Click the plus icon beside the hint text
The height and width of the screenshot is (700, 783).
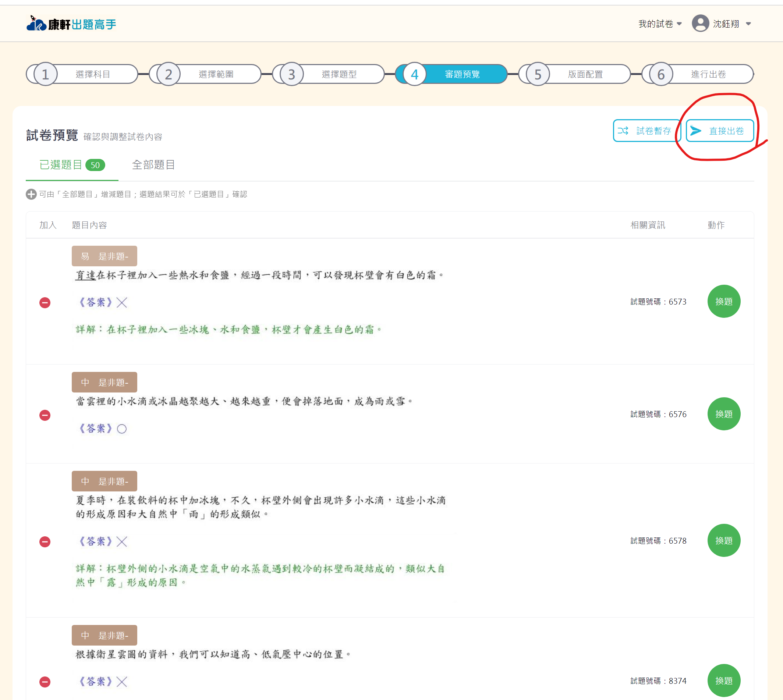(31, 194)
